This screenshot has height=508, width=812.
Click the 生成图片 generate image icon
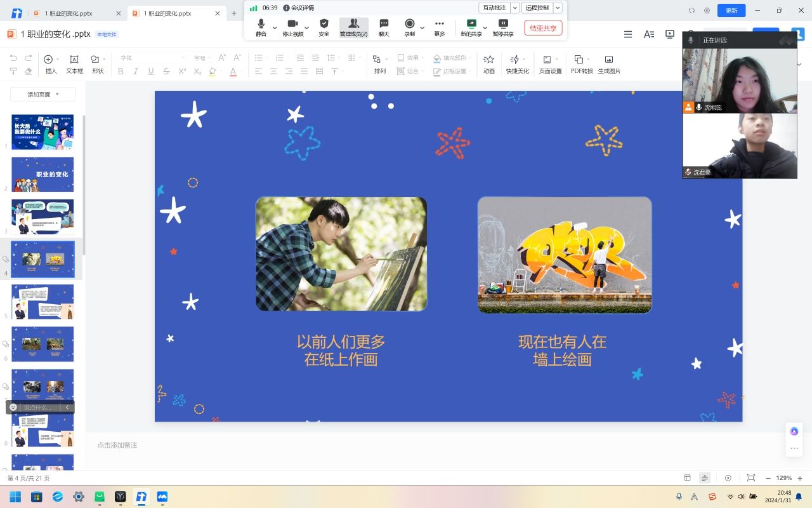click(x=609, y=60)
